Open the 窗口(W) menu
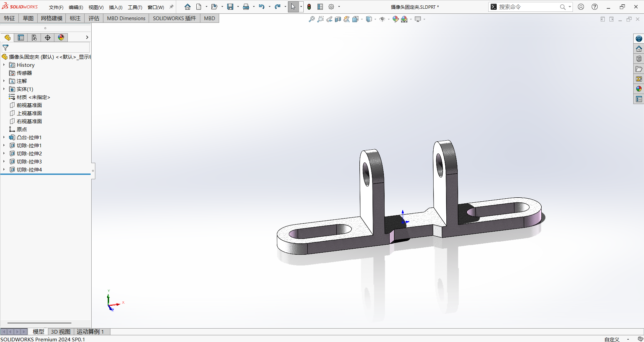This screenshot has height=342, width=644. pos(156,7)
